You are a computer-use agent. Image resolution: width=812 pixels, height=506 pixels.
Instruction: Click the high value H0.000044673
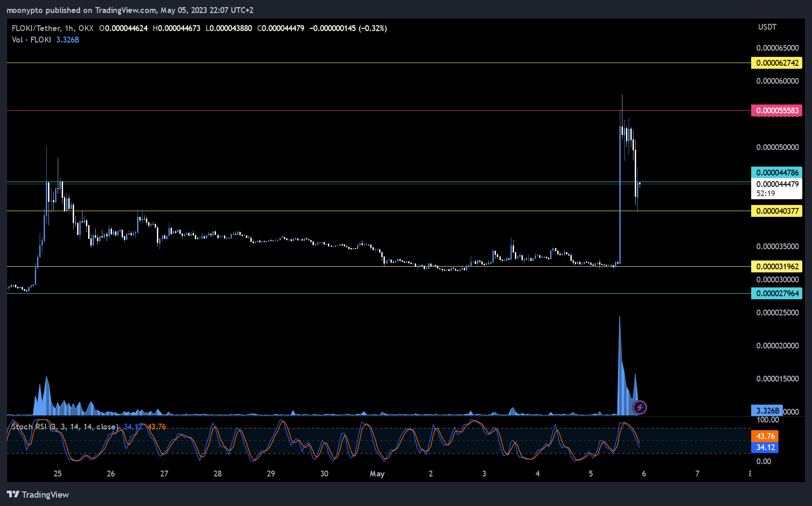176,28
